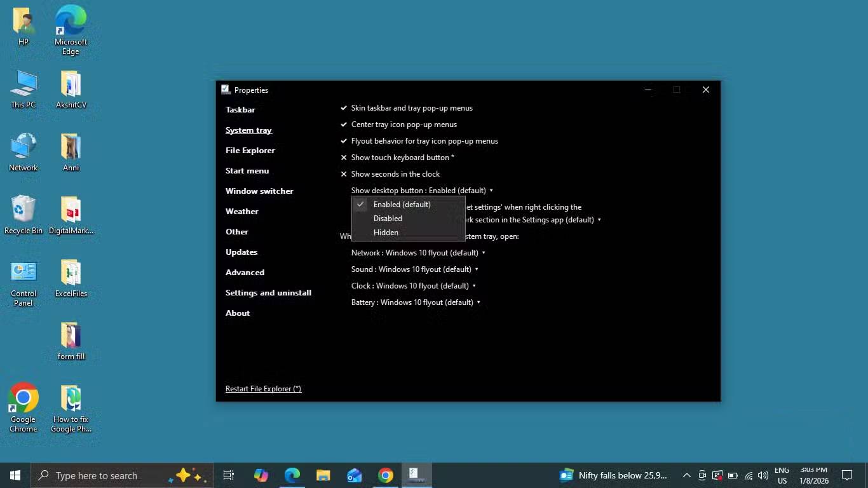Switch to the Weather settings section
This screenshot has height=488, width=868.
pyautogui.click(x=241, y=212)
